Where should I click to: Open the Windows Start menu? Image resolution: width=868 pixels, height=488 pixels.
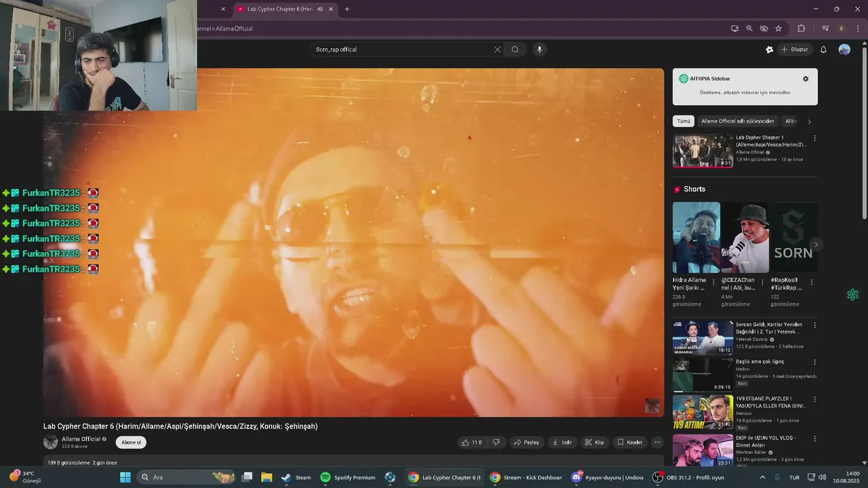point(125,477)
